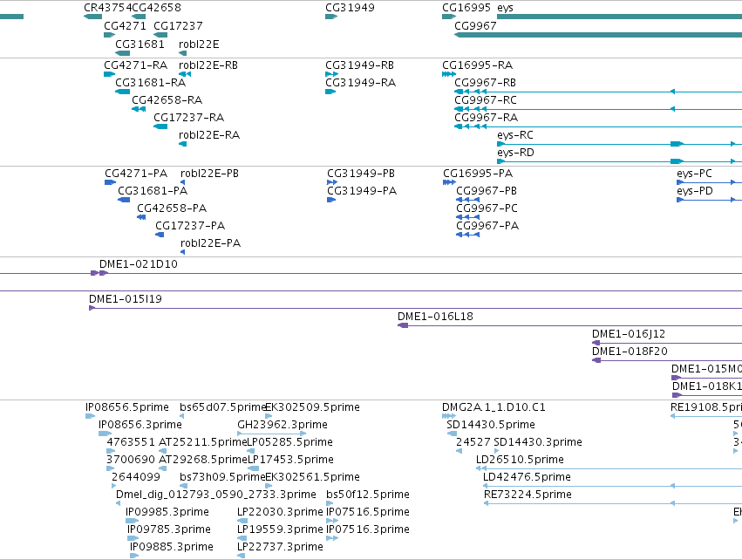Select EST IP09885.3prime
742x560 pixels.
point(171,548)
